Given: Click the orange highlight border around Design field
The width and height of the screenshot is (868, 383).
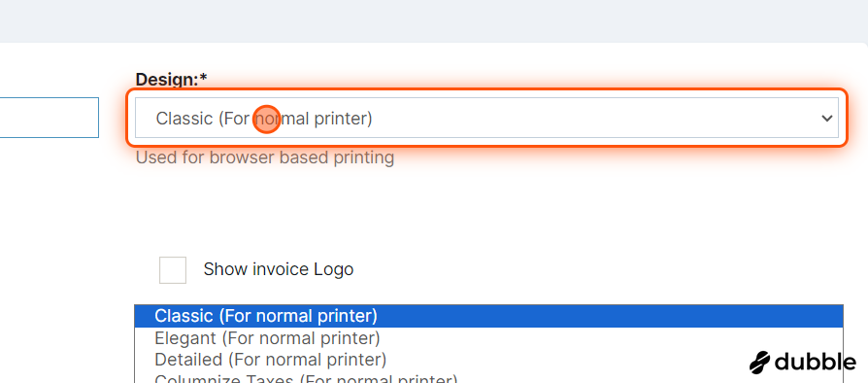Looking at the screenshot, I should 486,89.
